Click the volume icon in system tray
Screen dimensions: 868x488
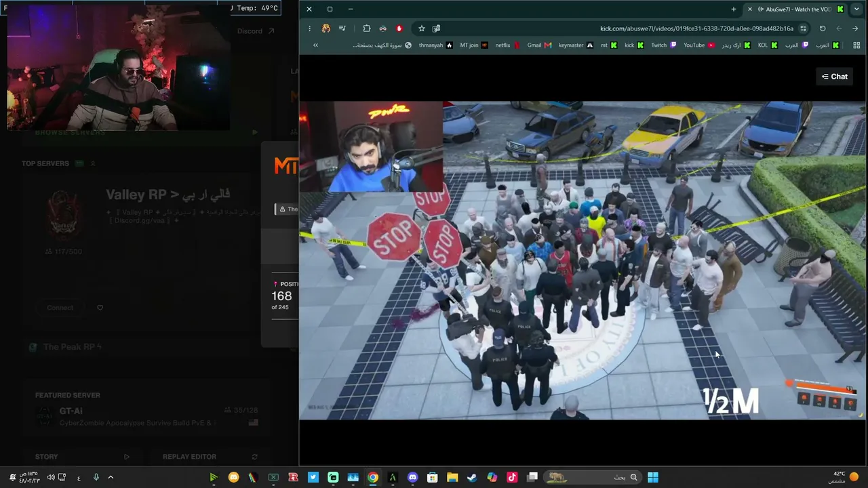(x=51, y=477)
